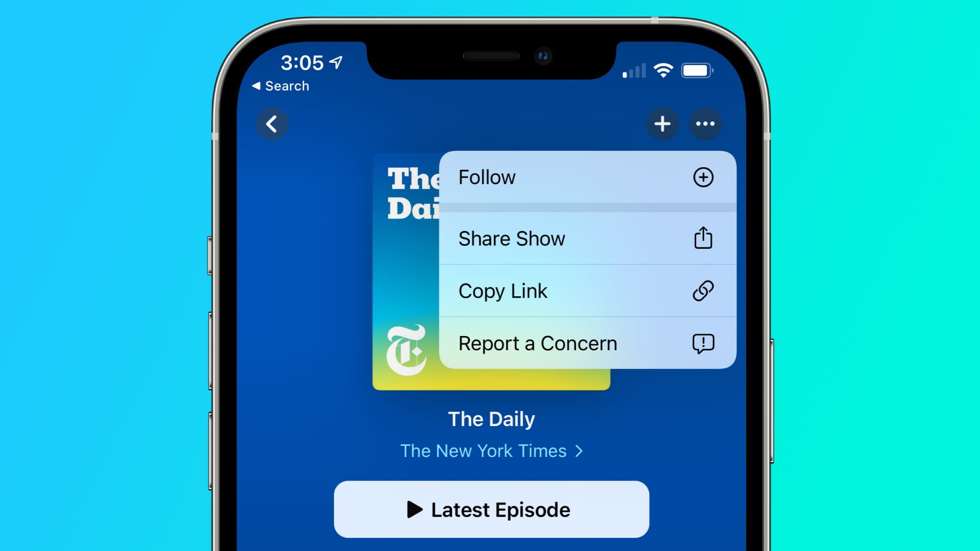Tap the back arrow navigation icon

click(271, 124)
